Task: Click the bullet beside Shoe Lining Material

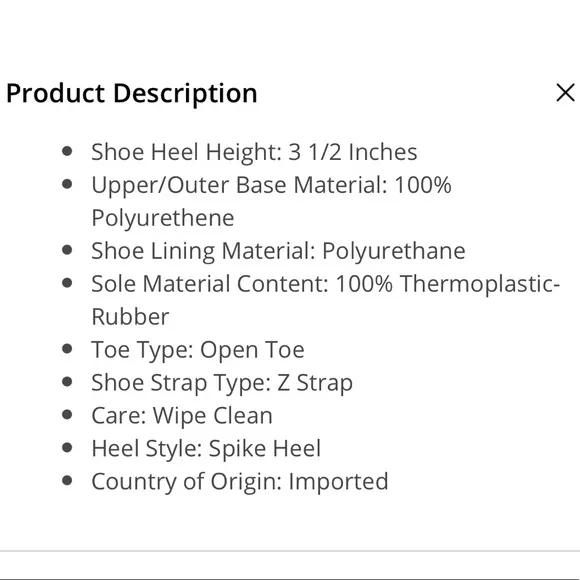Action: pyautogui.click(x=67, y=250)
